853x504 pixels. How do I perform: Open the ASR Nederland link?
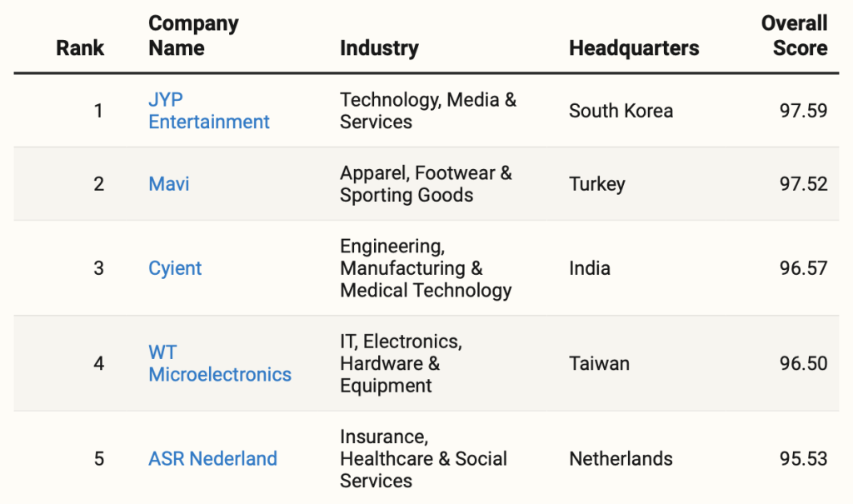coord(212,458)
